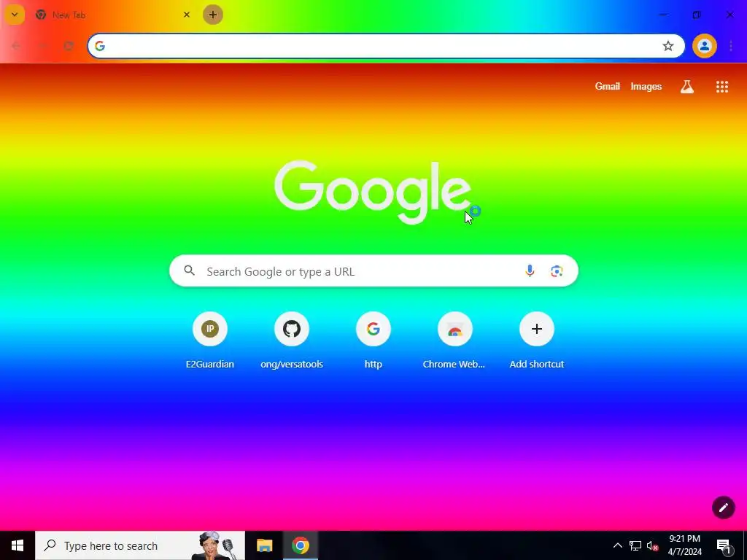Open the Chrome three-dot menu

coord(731,46)
